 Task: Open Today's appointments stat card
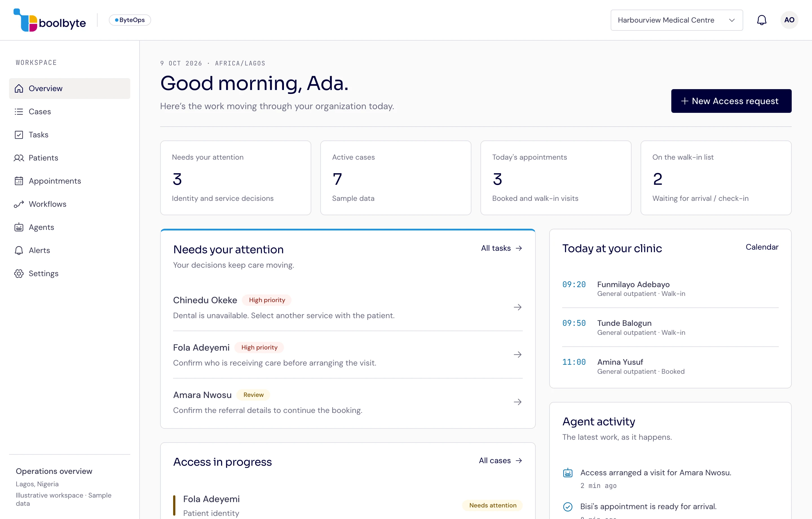[x=556, y=178]
